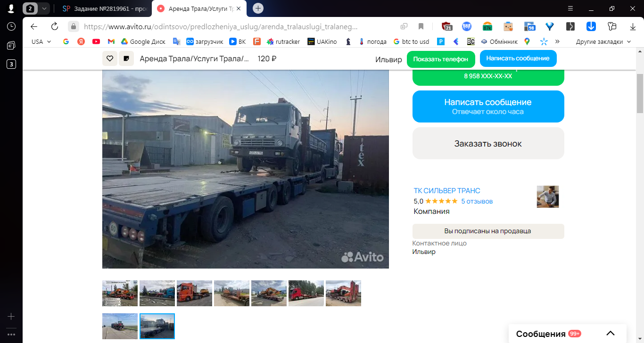Screen dimensions: 644x343
Task: Click the large Написать сообщение button
Action: pos(488,106)
